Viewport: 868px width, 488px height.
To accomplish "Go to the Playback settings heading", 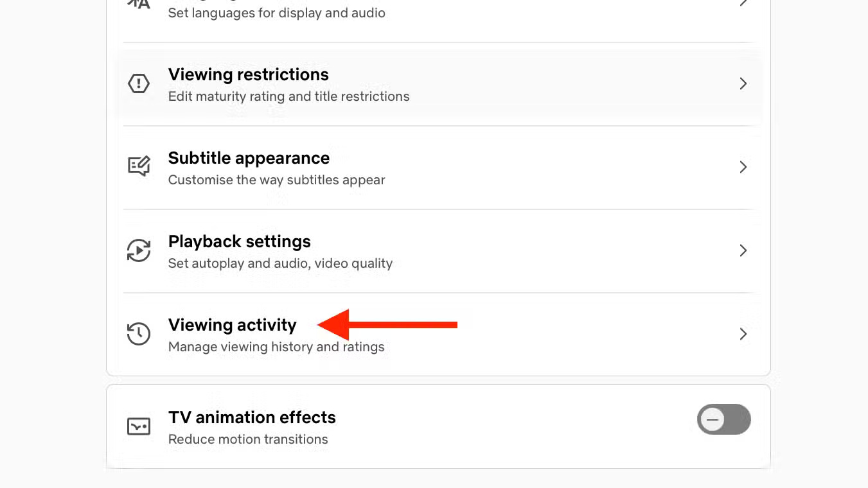I will click(239, 241).
